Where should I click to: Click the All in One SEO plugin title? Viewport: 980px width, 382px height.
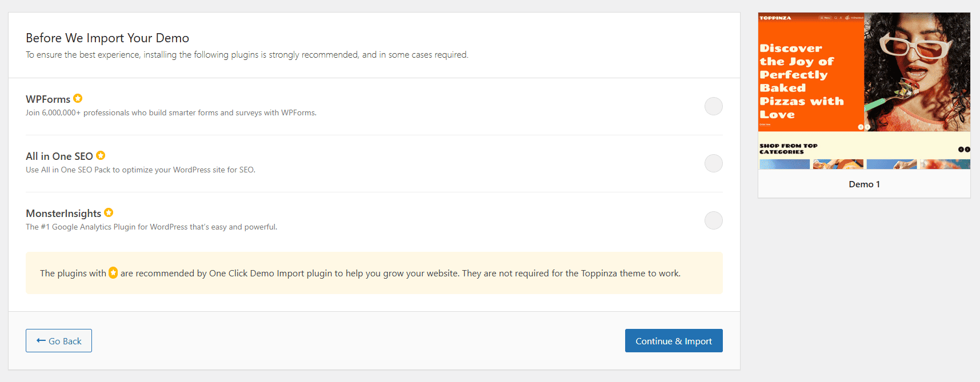[x=59, y=156]
